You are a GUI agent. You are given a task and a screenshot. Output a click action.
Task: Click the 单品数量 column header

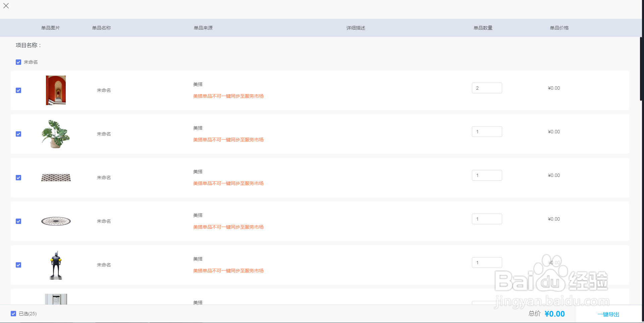(x=483, y=28)
